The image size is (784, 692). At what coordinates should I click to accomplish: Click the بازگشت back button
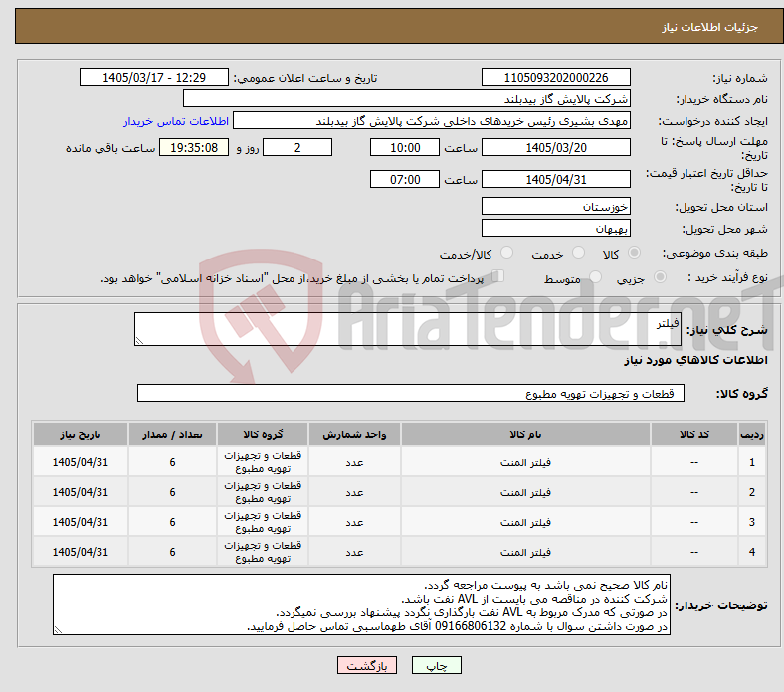(367, 665)
